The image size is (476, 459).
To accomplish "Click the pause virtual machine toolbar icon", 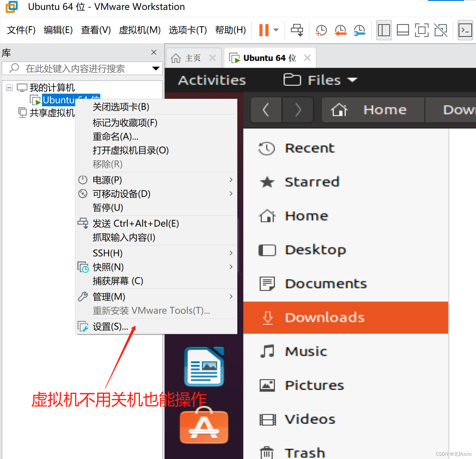I will pos(264,30).
